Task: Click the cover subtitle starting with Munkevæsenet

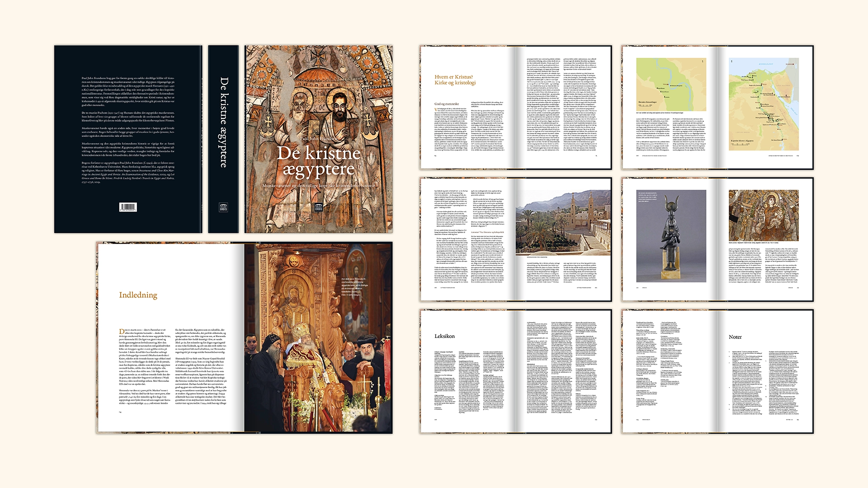Action: click(319, 186)
